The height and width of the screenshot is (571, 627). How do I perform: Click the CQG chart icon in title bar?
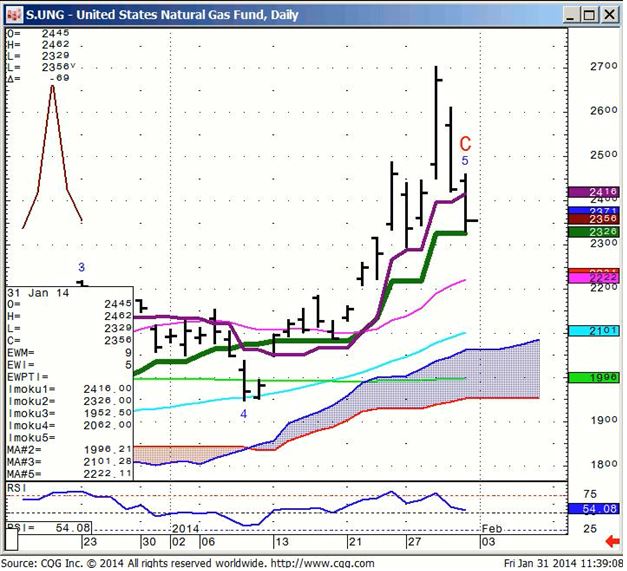pyautogui.click(x=14, y=15)
